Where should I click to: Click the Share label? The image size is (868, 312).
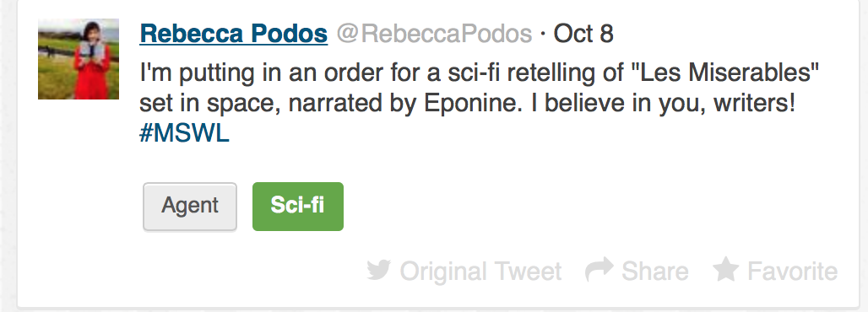pos(655,271)
